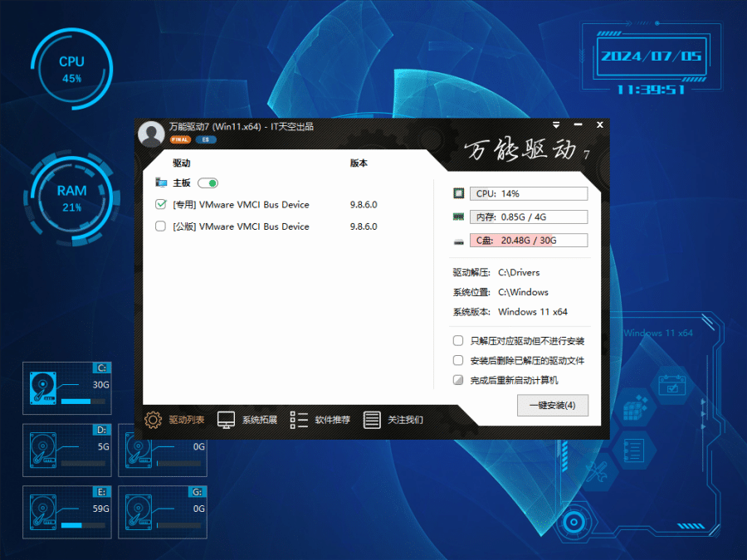
Task: Click the circular power ring icon on desktop
Action: pos(574,522)
